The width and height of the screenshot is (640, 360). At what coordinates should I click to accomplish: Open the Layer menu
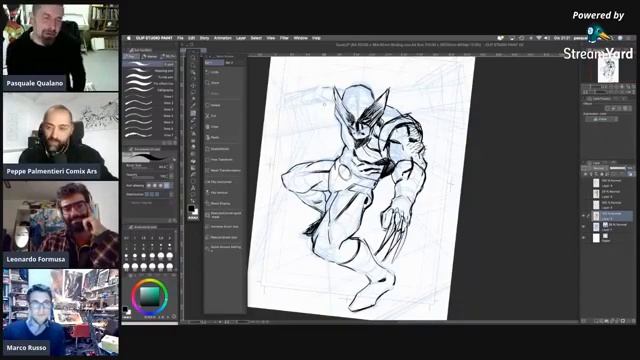click(241, 38)
